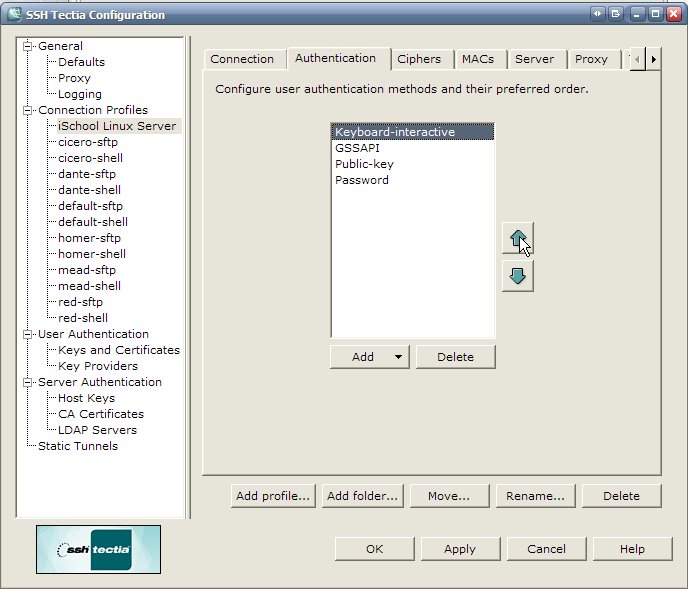
Task: Collapse the Server Authentication node
Action: pyautogui.click(x=28, y=382)
